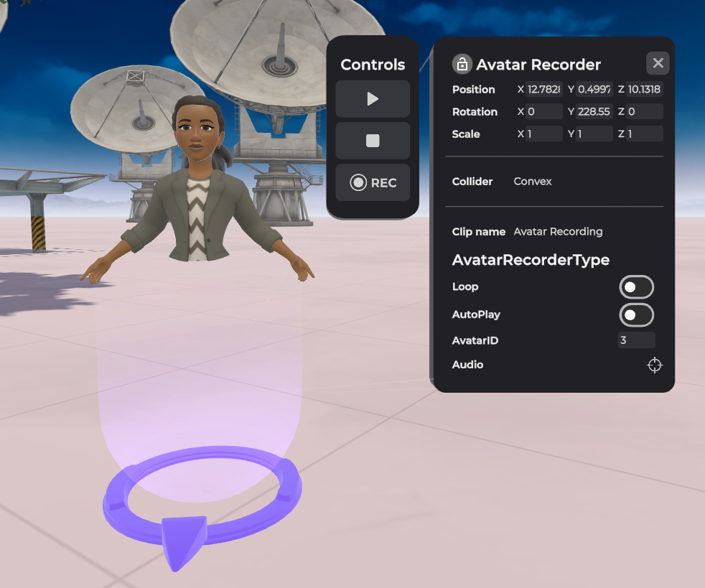Close the Avatar Recorder panel
Screen dimensions: 705x588
click(657, 62)
